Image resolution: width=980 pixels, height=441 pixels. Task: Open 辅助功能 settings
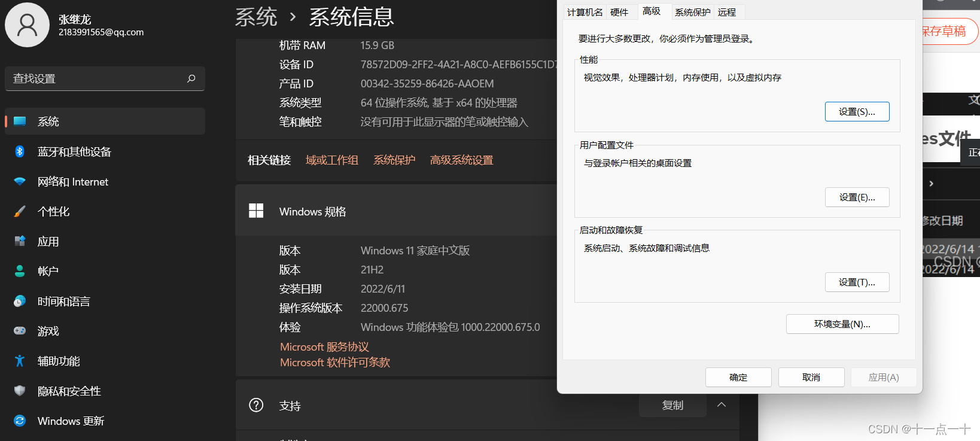[x=105, y=361]
